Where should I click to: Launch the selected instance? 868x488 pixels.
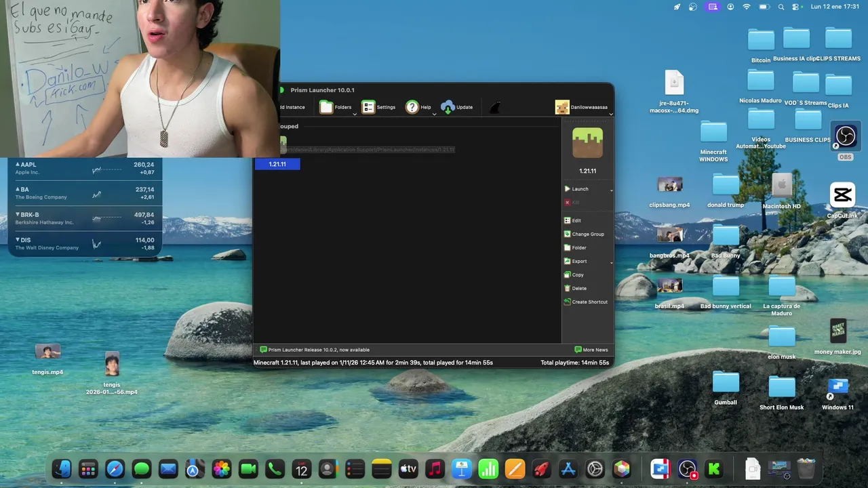coord(580,189)
